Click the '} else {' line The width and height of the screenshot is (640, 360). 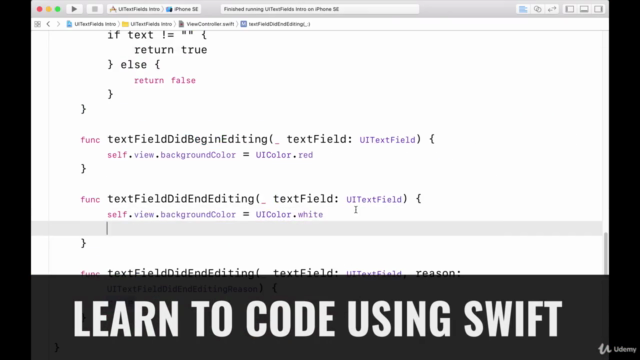tap(134, 65)
